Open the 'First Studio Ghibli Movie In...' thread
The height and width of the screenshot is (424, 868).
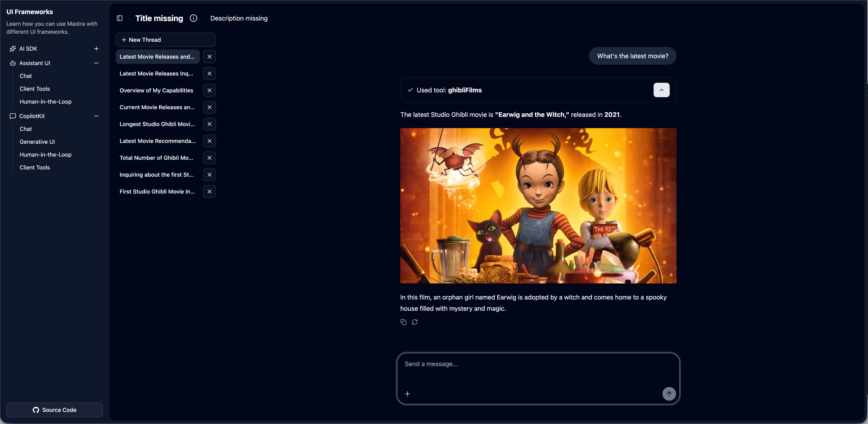pos(158,191)
